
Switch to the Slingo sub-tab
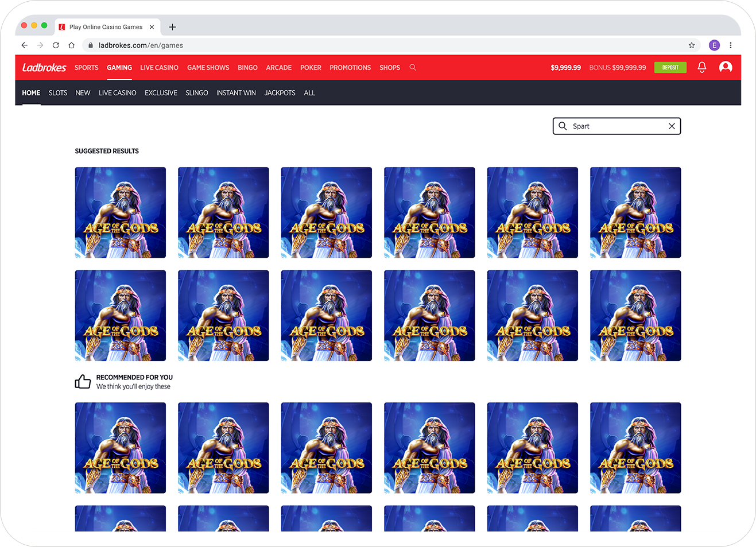(196, 93)
